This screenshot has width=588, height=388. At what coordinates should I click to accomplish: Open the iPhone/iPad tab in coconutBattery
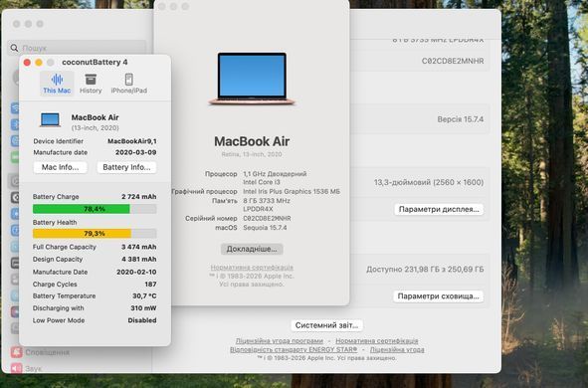[128, 84]
